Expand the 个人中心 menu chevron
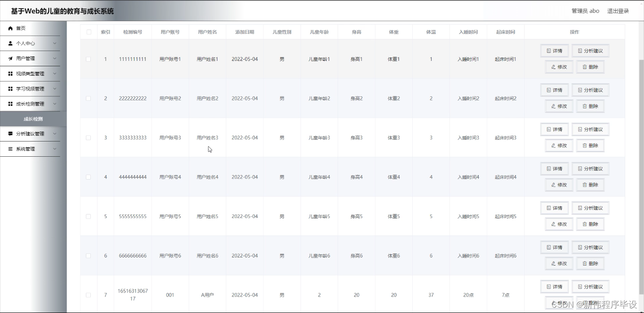This screenshot has width=644, height=313. pos(55,43)
